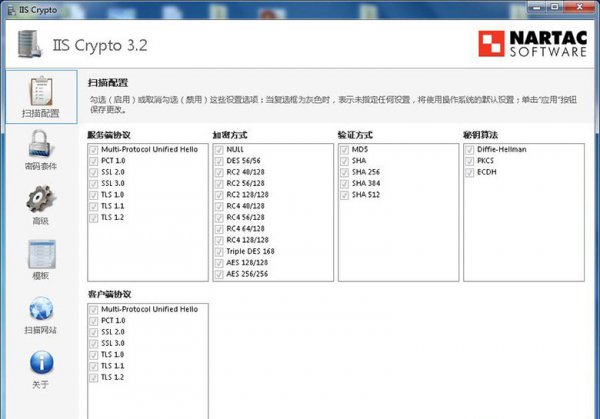Click the IIS Crypto 3.2 heading text
The image size is (600, 419).
coord(100,46)
